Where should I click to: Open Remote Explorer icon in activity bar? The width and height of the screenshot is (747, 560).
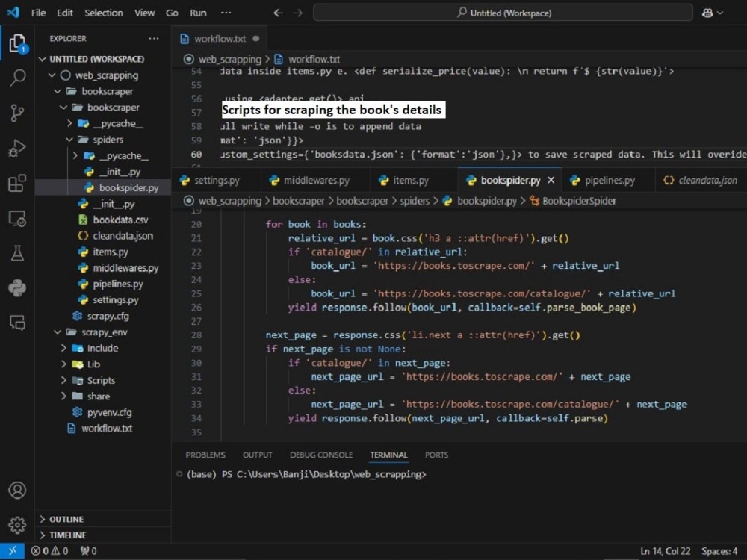pyautogui.click(x=17, y=219)
